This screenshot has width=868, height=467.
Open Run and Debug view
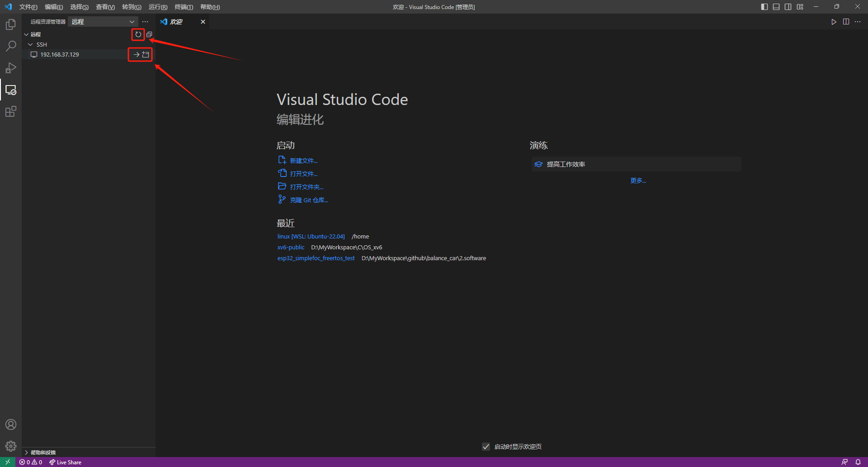tap(11, 68)
